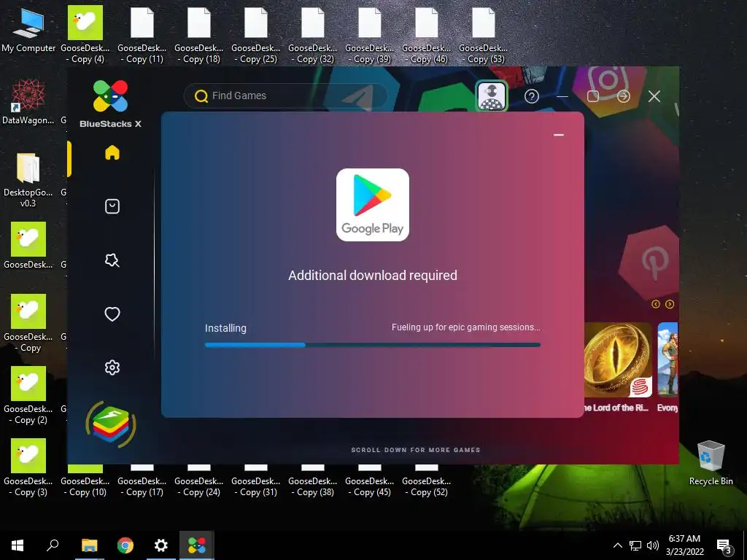The width and height of the screenshot is (747, 560).
Task: Open the notification center icon
Action: point(724,546)
